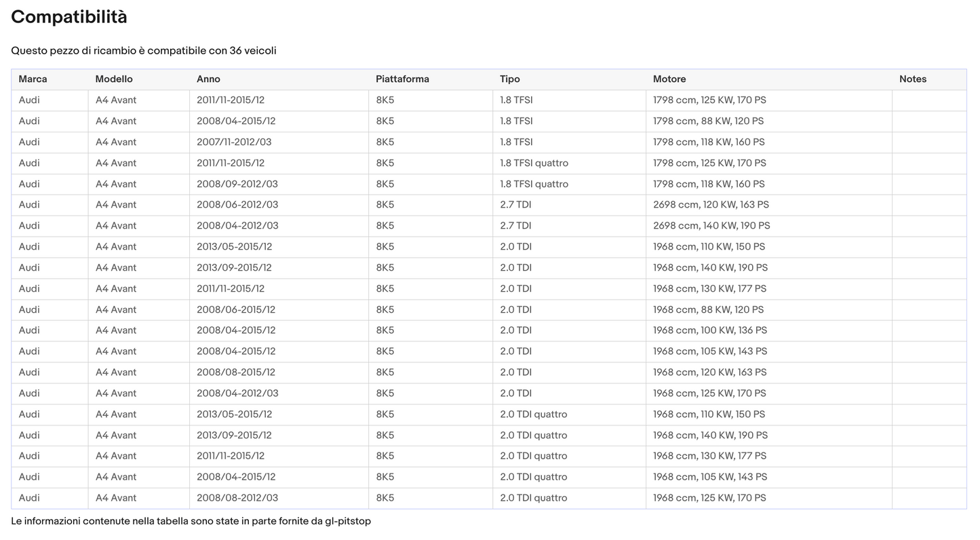Click the 2008/09-2012/03 year cell

[x=237, y=184]
